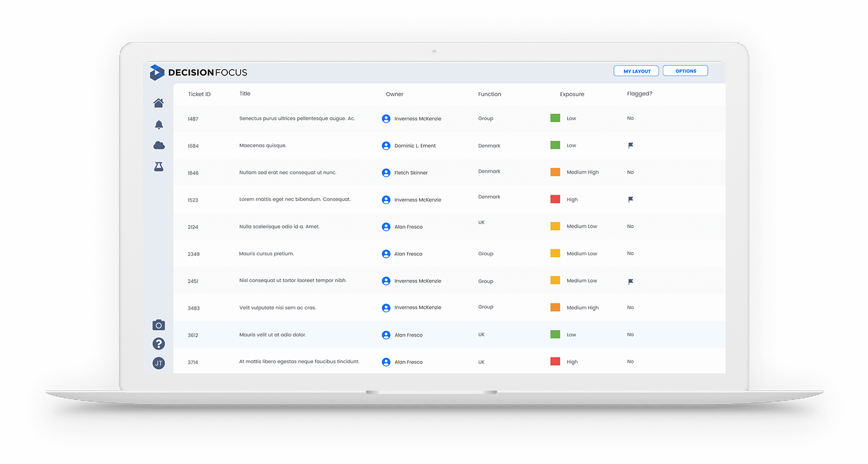Click owner name Fletch Skinner
The width and height of the screenshot is (868, 464).
[410, 173]
